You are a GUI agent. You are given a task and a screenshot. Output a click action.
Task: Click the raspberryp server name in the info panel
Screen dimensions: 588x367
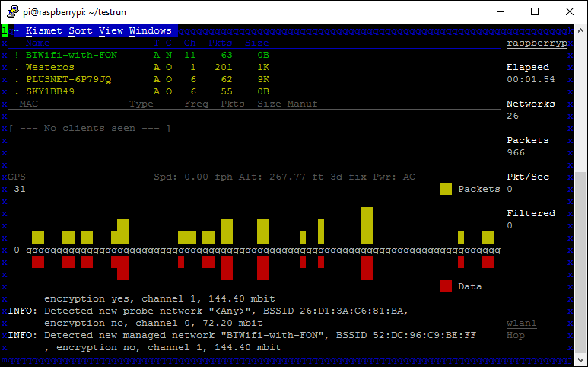click(x=536, y=43)
